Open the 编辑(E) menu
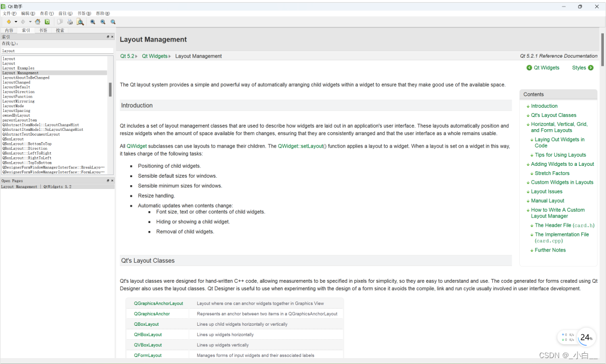The height and width of the screenshot is (364, 606). coord(28,13)
